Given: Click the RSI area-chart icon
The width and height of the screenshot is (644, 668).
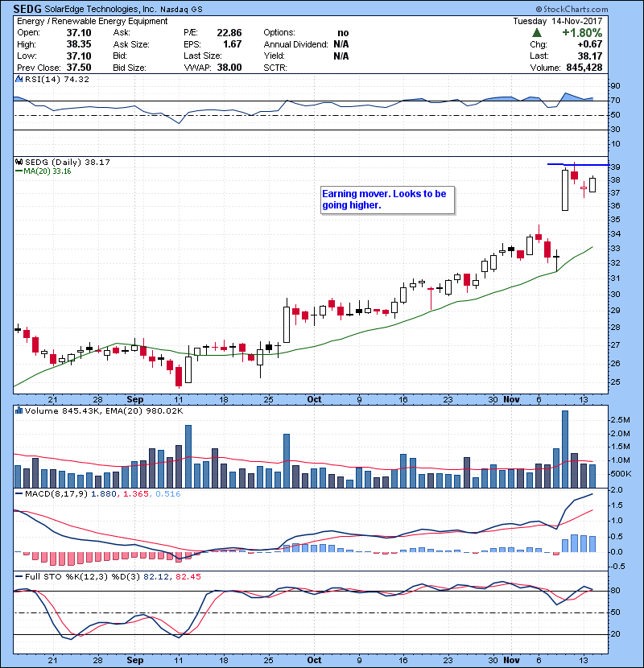Looking at the screenshot, I should 19,79.
